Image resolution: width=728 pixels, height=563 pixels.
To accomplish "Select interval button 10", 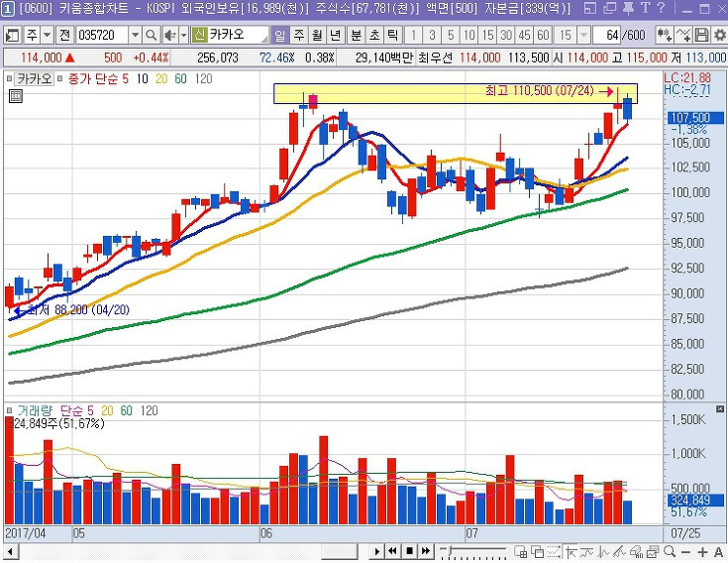I will coord(468,35).
